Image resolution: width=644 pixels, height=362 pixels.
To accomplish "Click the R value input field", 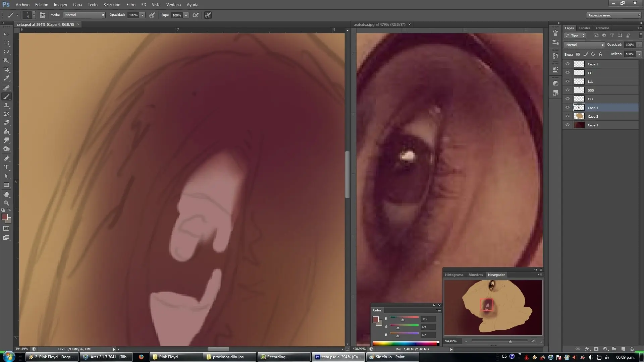I will point(428,319).
